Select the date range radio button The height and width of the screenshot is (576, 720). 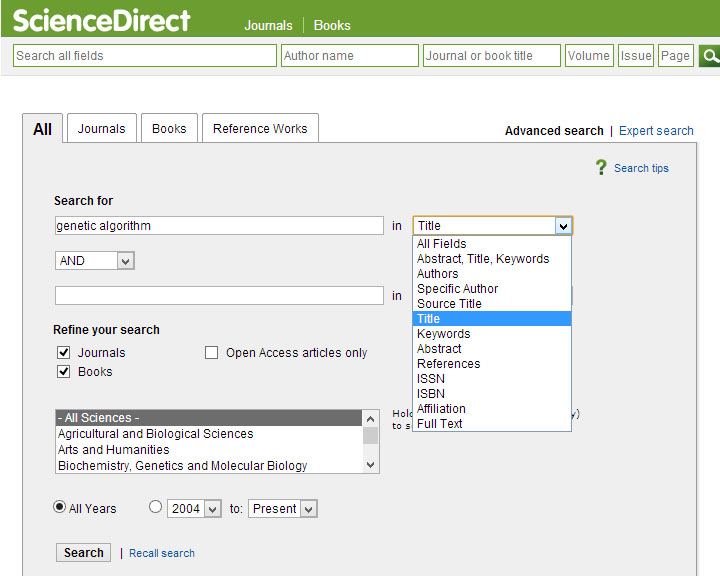coord(155,507)
